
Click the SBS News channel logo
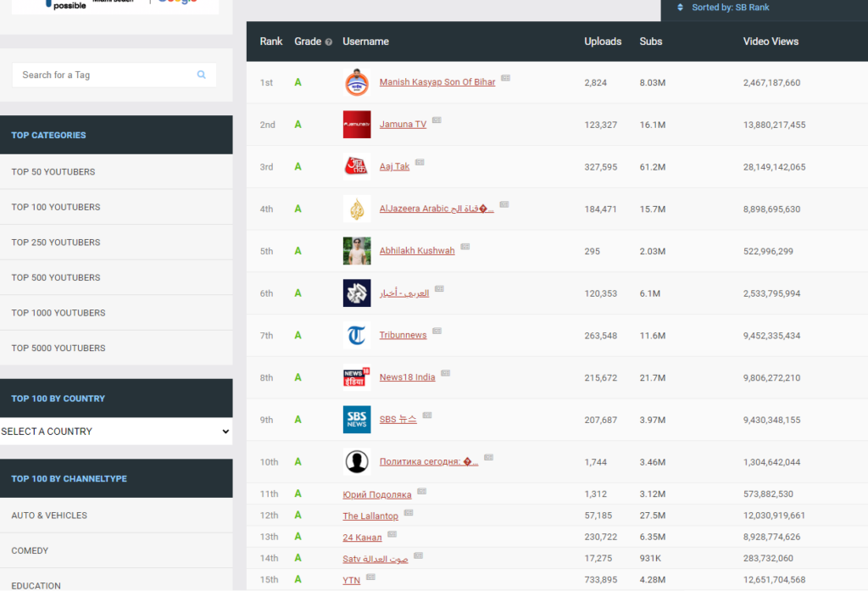[357, 419]
